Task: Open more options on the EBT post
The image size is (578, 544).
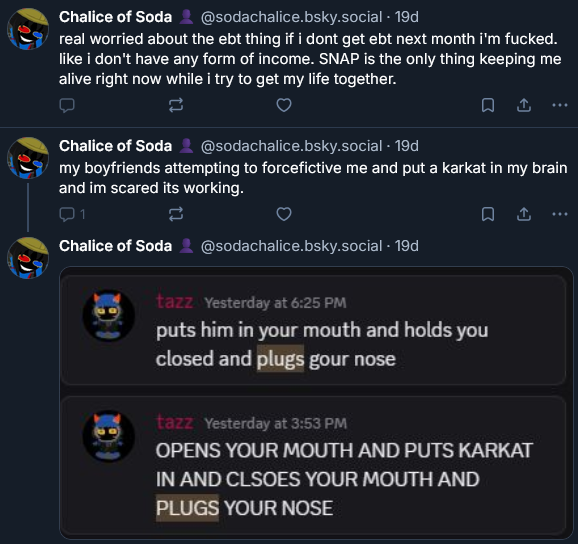Action: 560,105
